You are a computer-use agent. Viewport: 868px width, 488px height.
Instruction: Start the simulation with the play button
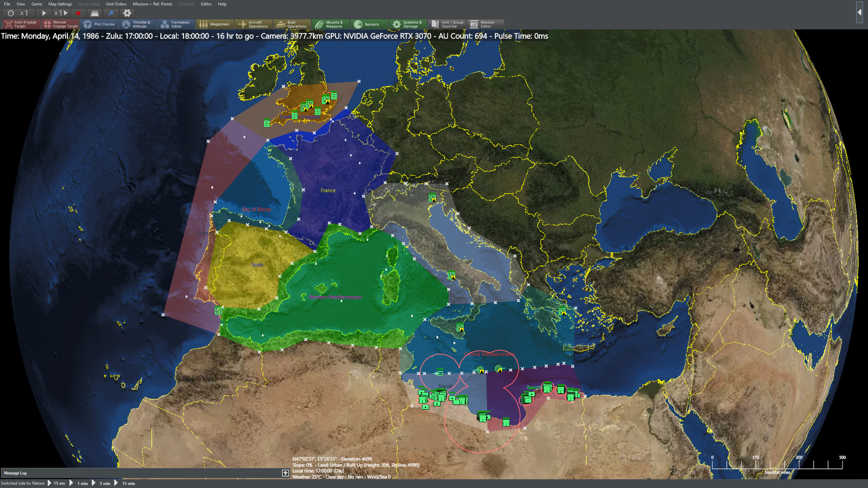44,13
